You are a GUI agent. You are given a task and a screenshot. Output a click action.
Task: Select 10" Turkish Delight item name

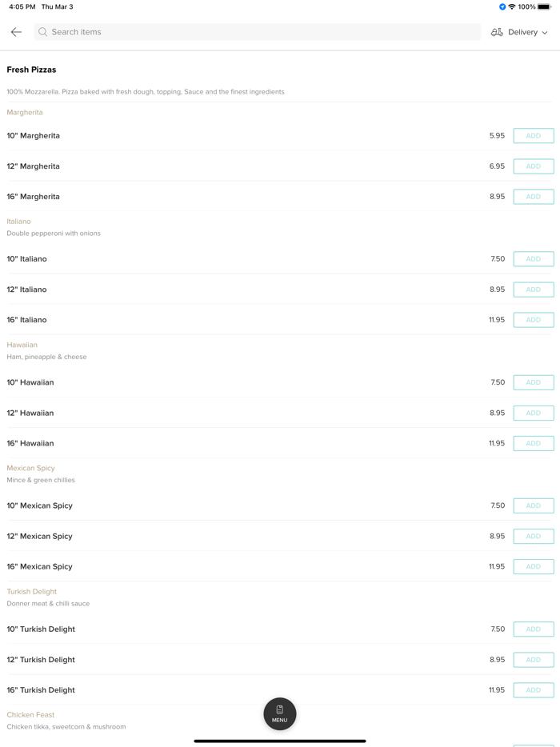point(41,629)
